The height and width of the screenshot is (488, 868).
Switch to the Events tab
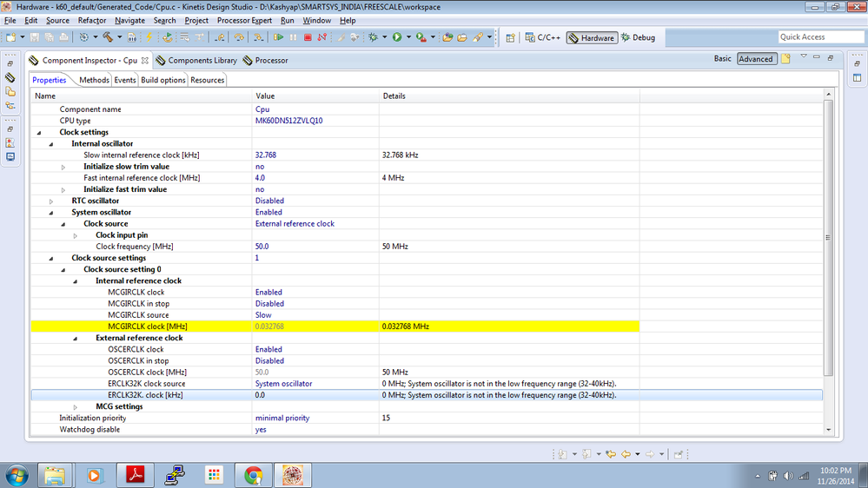tap(124, 80)
